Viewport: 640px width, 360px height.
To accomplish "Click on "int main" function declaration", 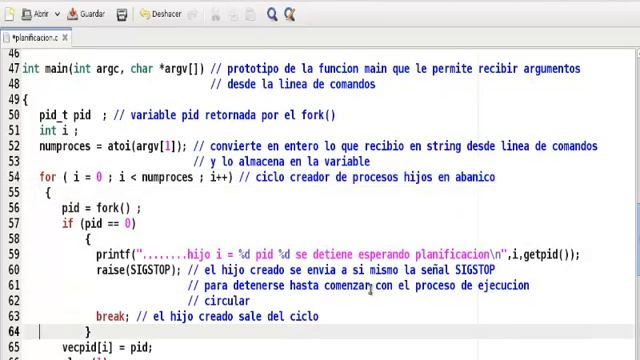I will tap(45, 69).
